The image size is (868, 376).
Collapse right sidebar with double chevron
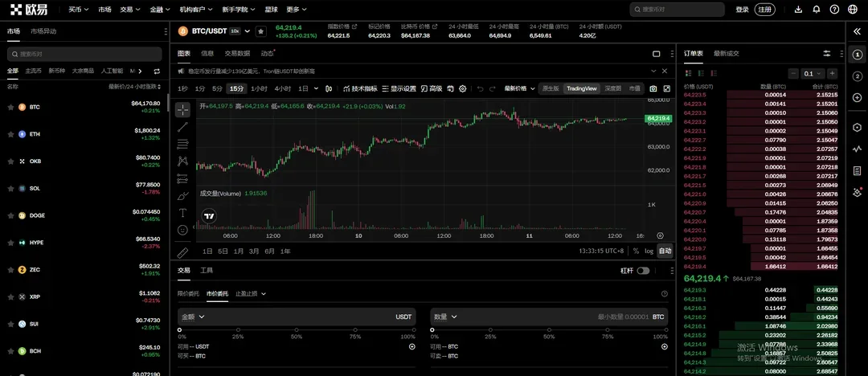pos(857,31)
